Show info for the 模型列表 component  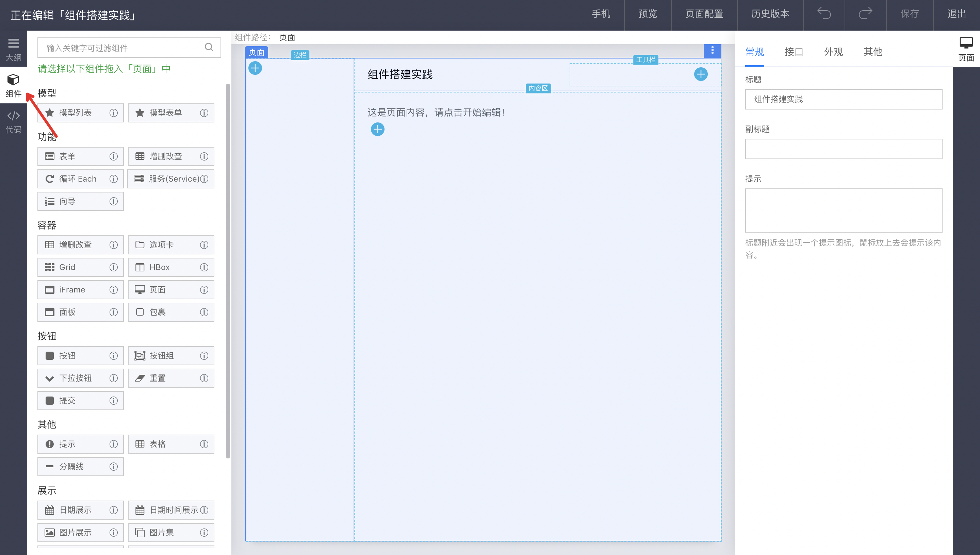[114, 113]
